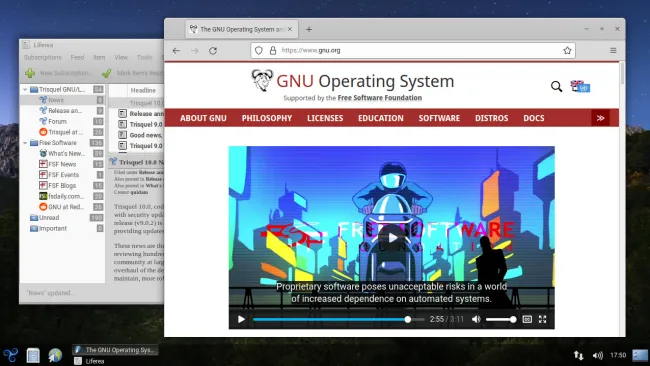Collapse the Free Software feed folder
Image resolution: width=650 pixels, height=366 pixels.
pyautogui.click(x=25, y=143)
